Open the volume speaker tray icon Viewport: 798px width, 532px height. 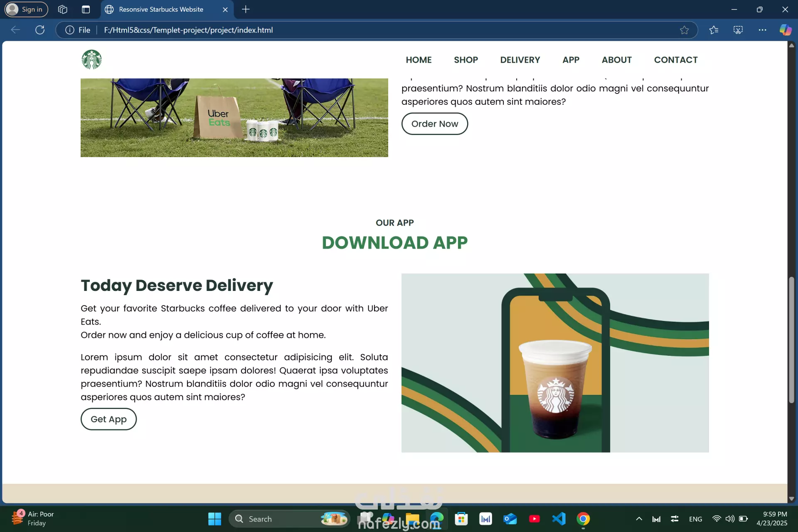click(730, 519)
